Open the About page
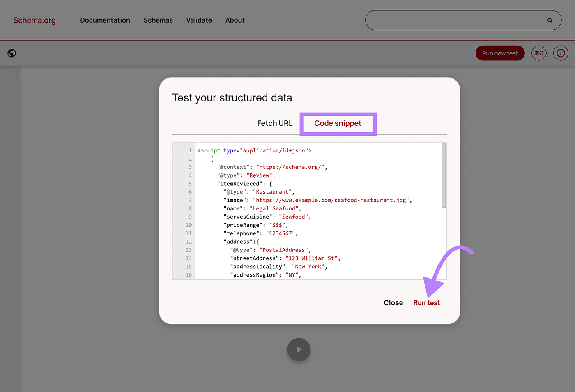This screenshot has height=392, width=575. (x=235, y=20)
